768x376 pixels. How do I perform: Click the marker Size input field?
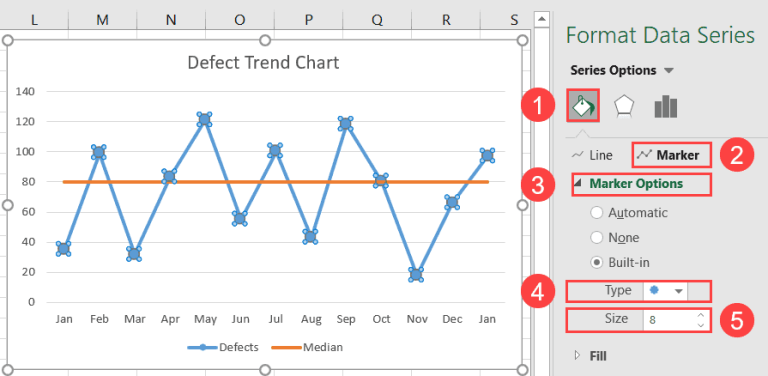669,320
